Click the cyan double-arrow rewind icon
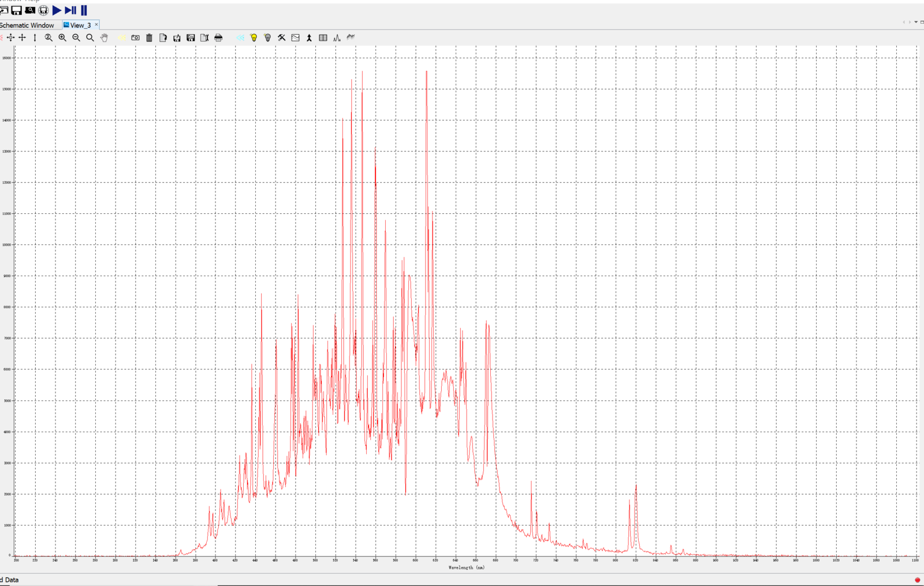This screenshot has height=586, width=924. pos(240,38)
